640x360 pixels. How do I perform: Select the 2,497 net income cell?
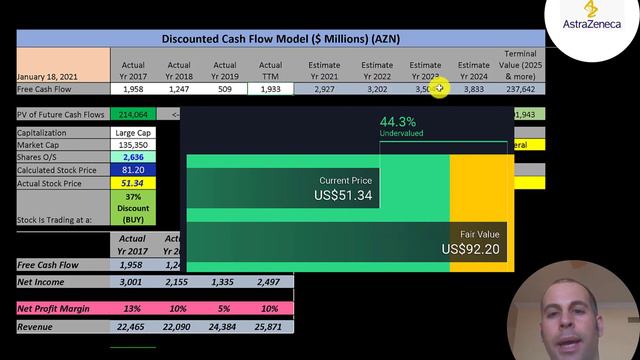click(x=268, y=282)
